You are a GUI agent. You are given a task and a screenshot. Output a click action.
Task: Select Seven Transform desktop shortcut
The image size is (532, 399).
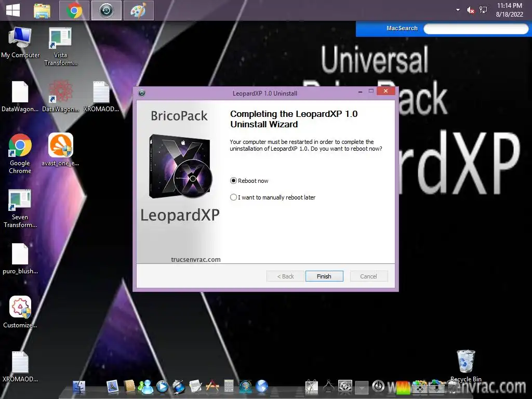pyautogui.click(x=20, y=208)
